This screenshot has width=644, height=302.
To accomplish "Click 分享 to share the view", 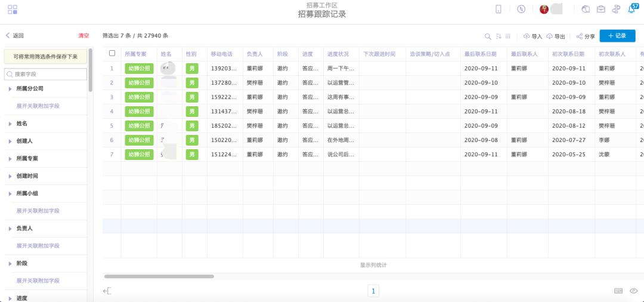I will (x=586, y=36).
